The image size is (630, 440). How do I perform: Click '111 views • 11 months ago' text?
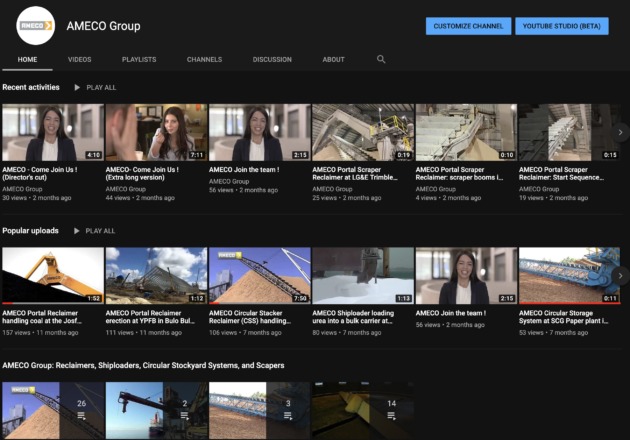[x=143, y=333]
